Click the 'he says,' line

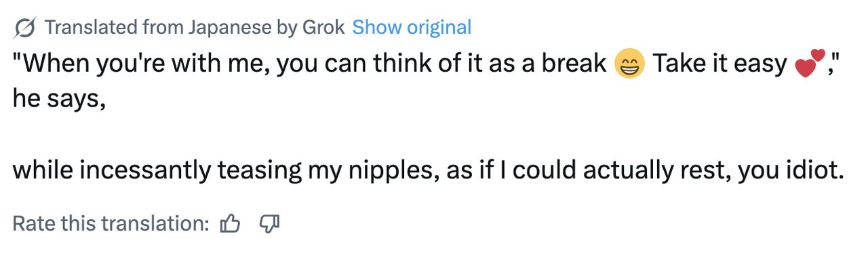click(x=59, y=100)
